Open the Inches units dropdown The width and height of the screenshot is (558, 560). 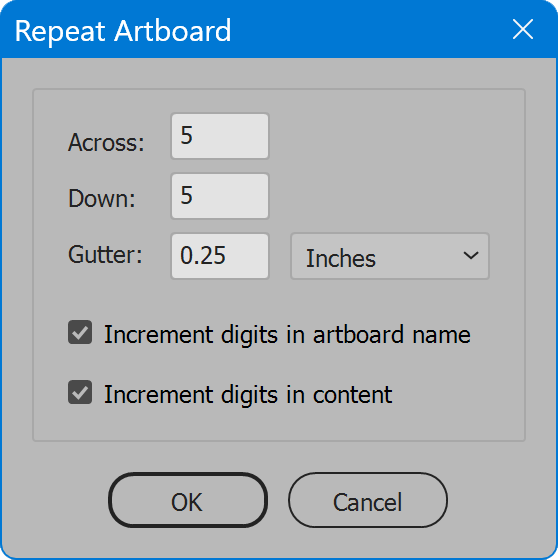click(390, 256)
